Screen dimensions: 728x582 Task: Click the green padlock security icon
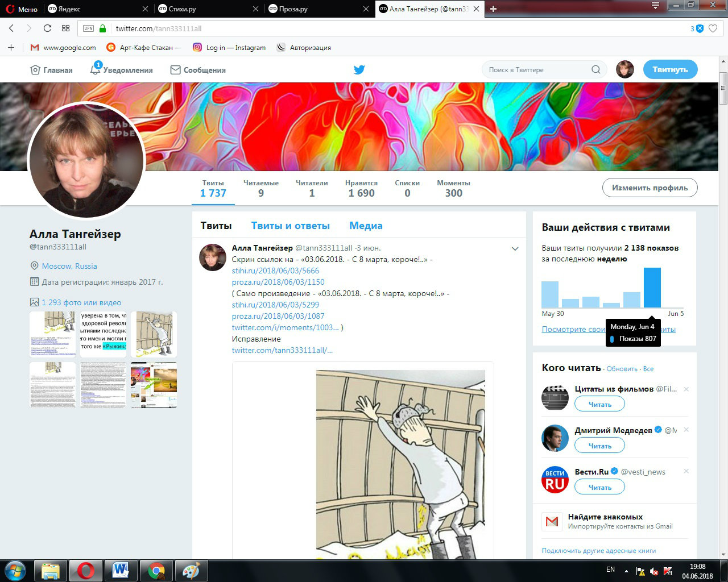click(102, 28)
